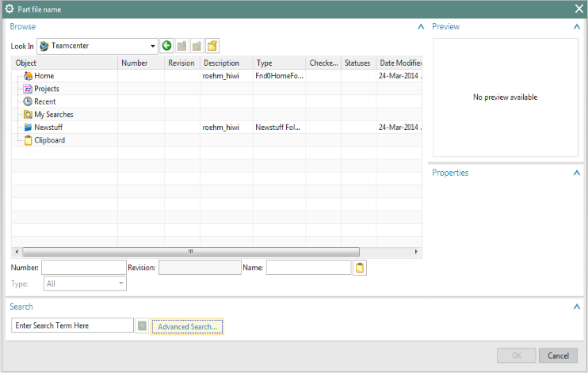Sort by the Object column header
Viewport: 588px width, 373px height.
click(64, 63)
